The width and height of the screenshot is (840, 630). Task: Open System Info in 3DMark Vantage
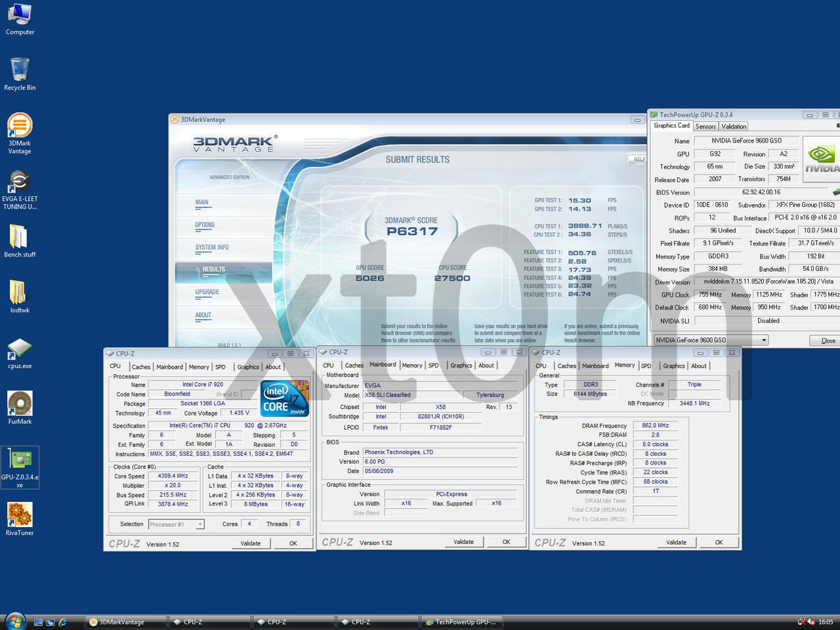tap(212, 247)
